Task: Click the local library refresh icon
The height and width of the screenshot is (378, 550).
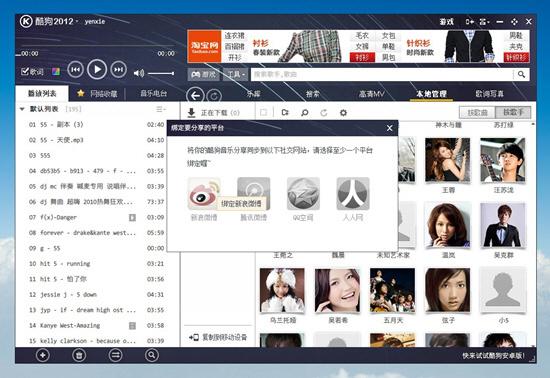Action: click(x=324, y=113)
